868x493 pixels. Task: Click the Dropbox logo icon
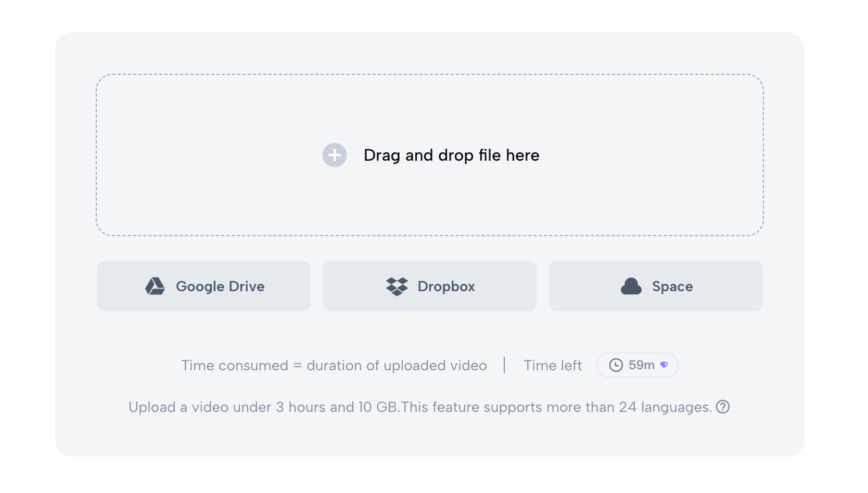(x=397, y=287)
